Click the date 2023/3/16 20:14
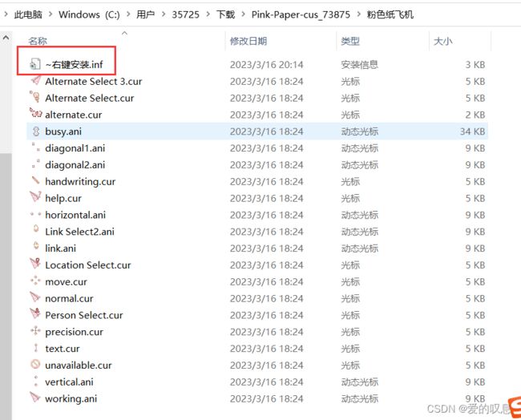This screenshot has width=521, height=420. 266,64
